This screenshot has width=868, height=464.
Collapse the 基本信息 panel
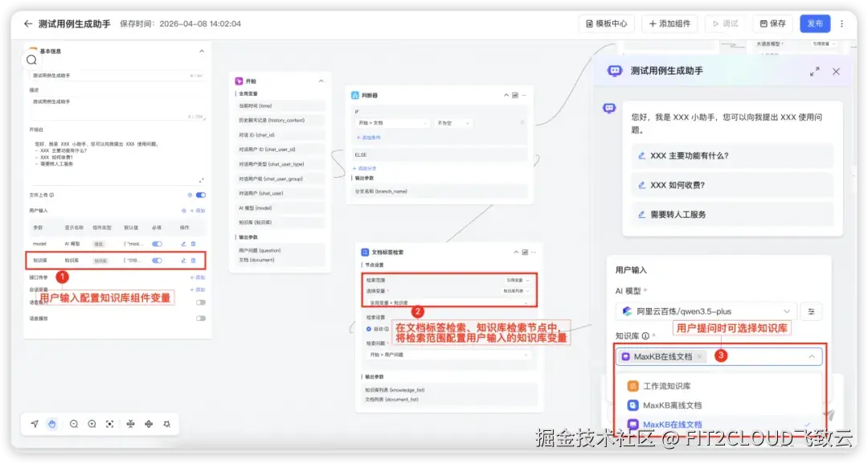[202, 51]
